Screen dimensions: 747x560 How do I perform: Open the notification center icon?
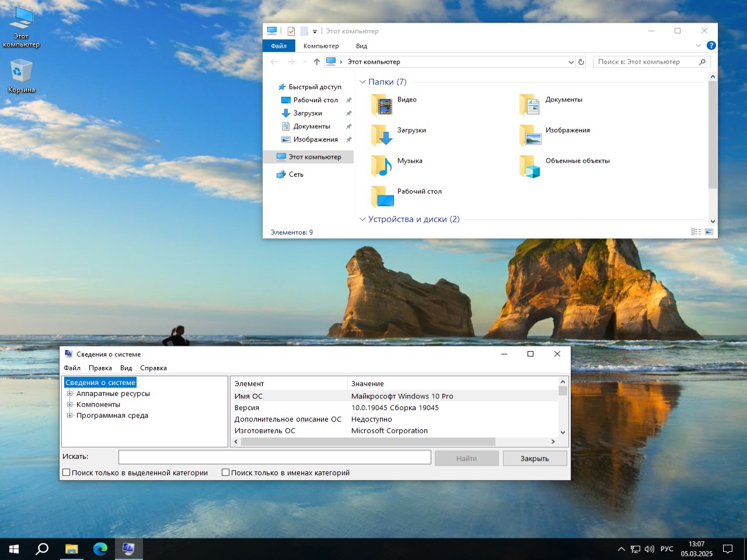[x=728, y=549]
